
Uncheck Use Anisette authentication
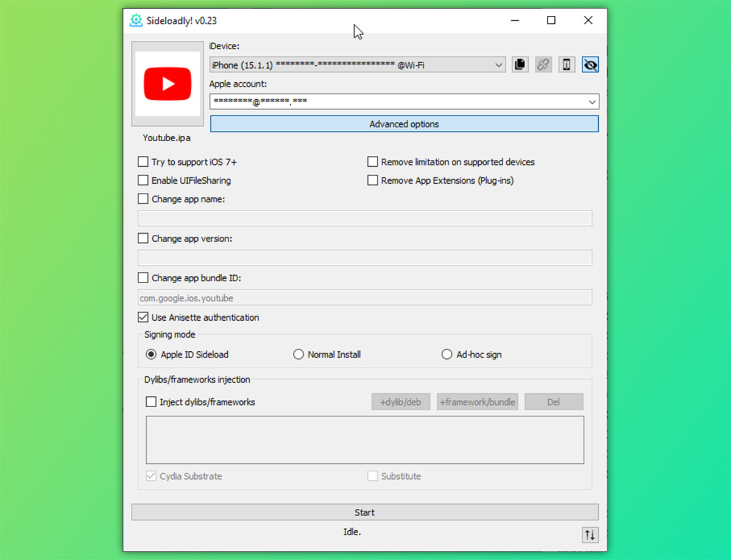[143, 317]
